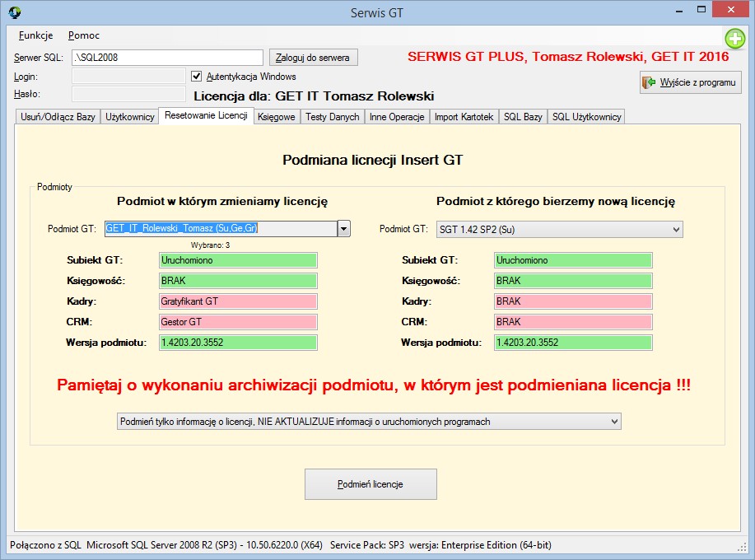Click right Księgowość BRAK field
The image size is (755, 560).
(x=573, y=281)
